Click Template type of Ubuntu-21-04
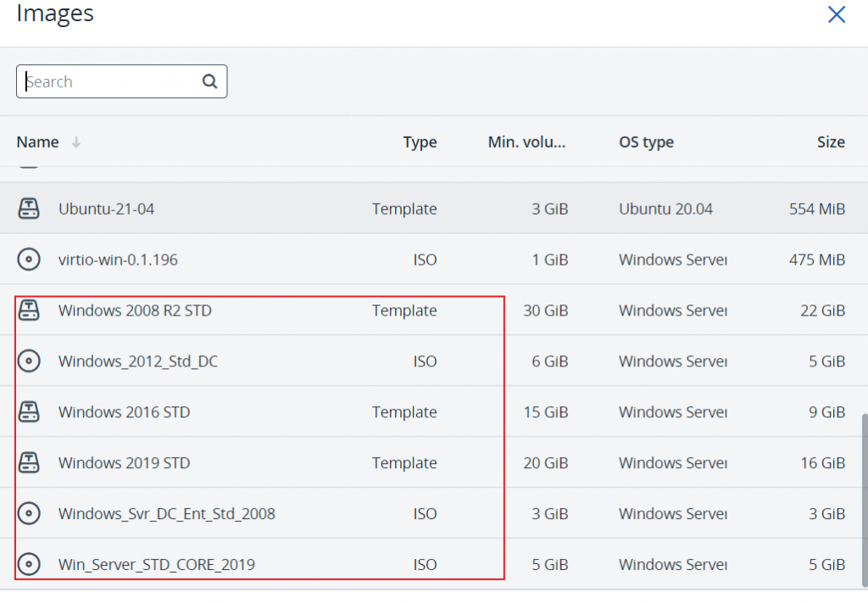 404,209
